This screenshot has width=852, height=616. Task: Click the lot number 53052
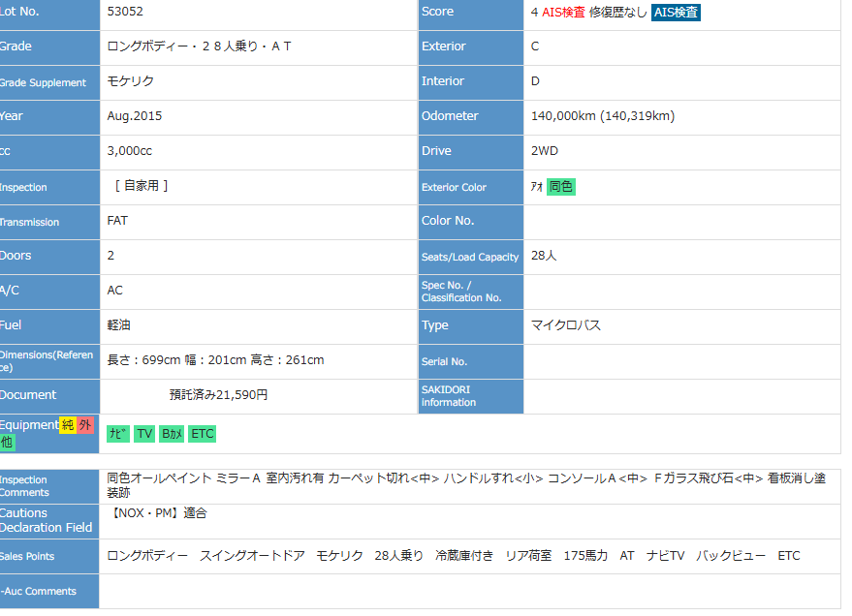coord(125,12)
